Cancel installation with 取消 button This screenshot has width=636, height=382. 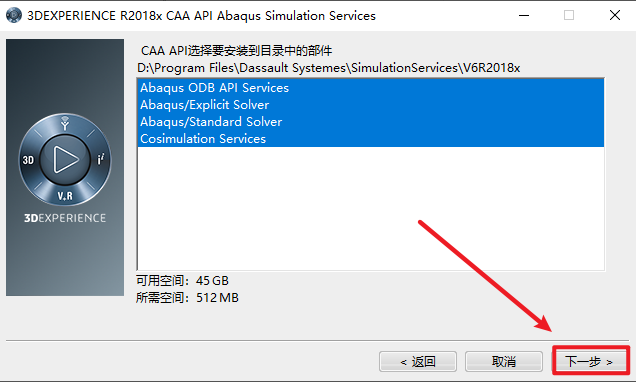(504, 361)
